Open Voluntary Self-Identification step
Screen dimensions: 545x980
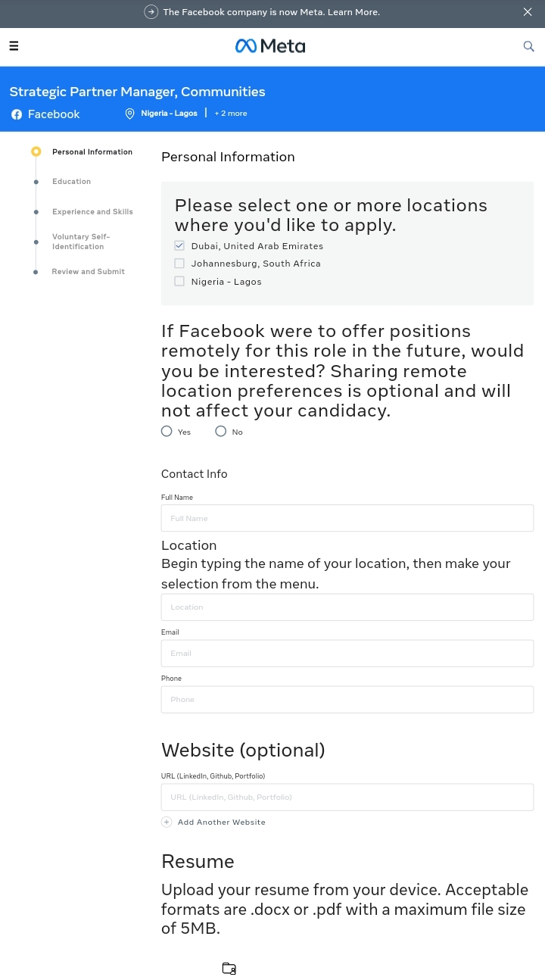80,242
